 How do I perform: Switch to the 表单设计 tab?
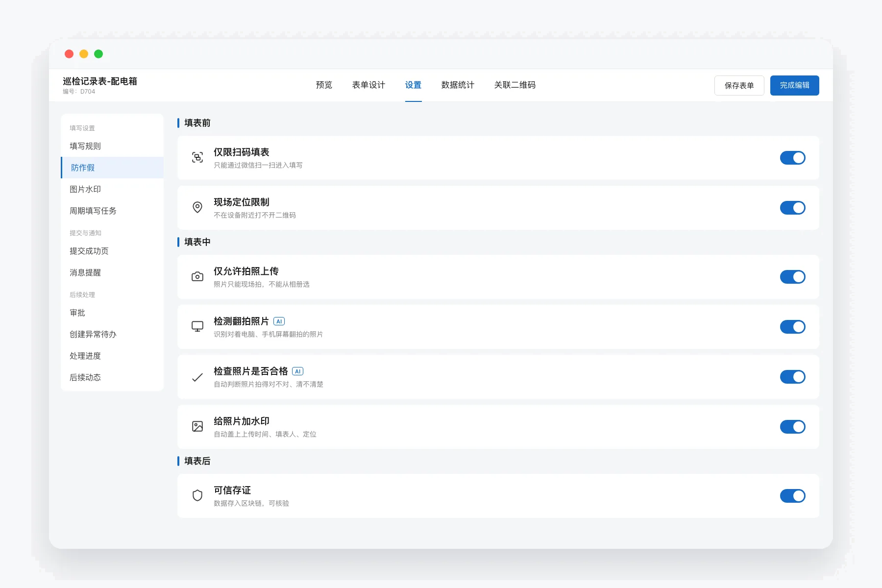click(x=368, y=85)
